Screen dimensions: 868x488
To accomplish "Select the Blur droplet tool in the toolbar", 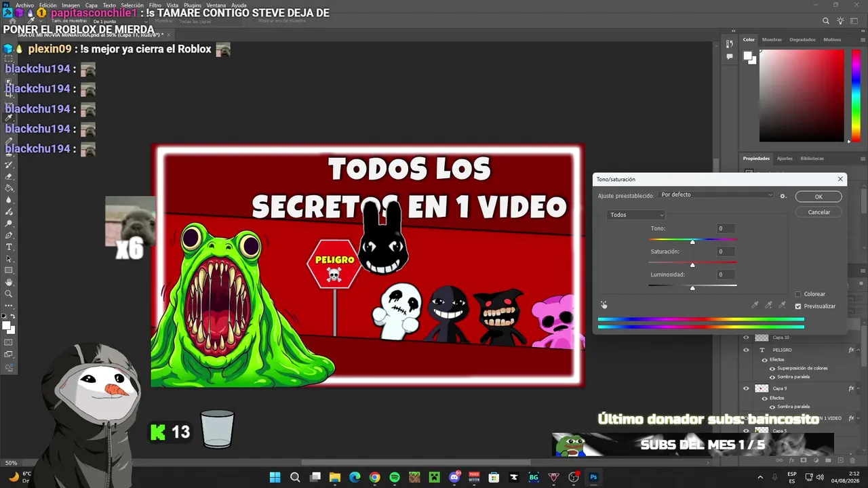I will coord(9,200).
